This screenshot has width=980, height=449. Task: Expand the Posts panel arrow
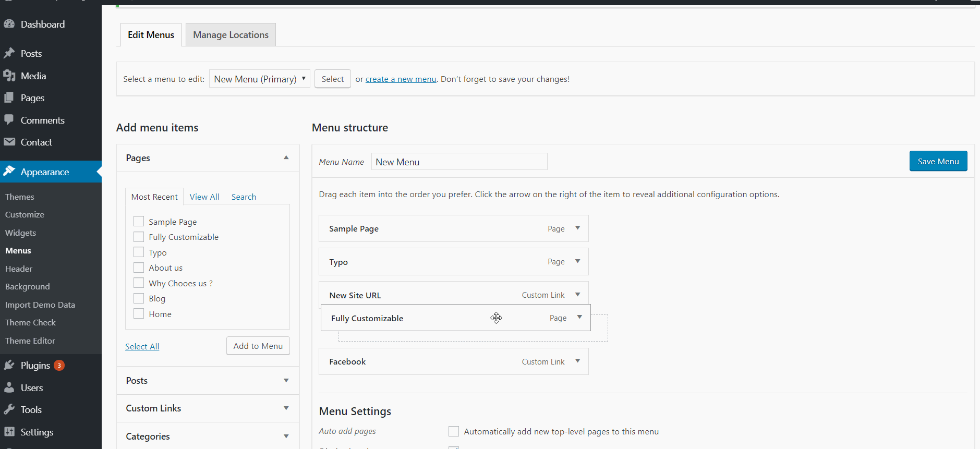286,381
